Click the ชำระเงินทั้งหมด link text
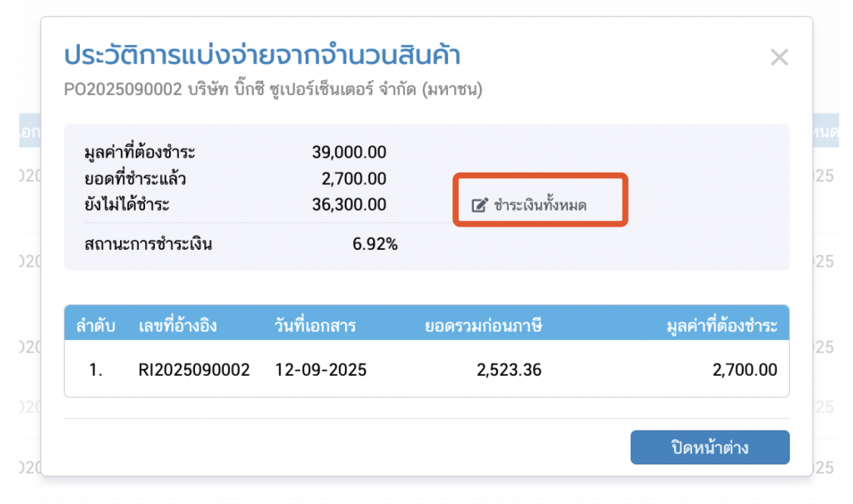The height and width of the screenshot is (504, 853). coord(541,205)
